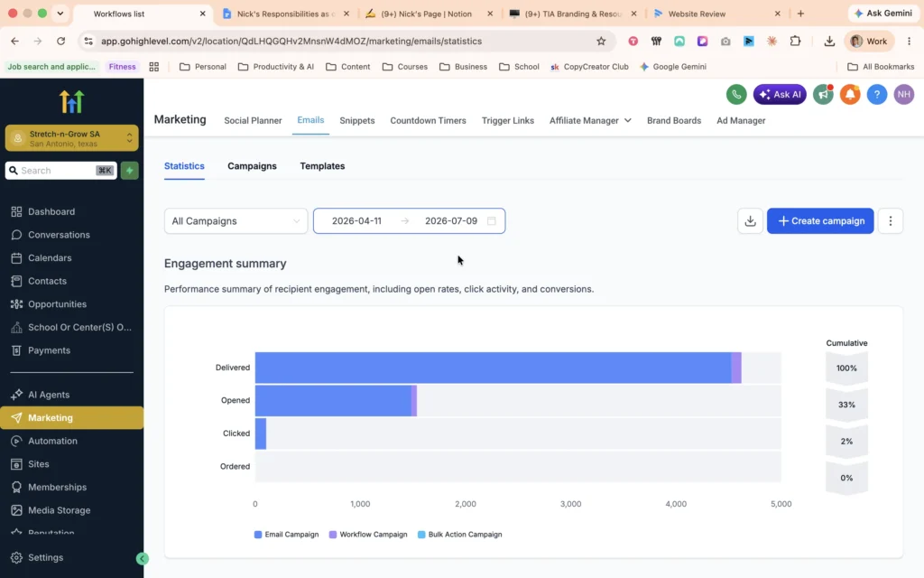Open the blue help question-mark icon

point(877,94)
